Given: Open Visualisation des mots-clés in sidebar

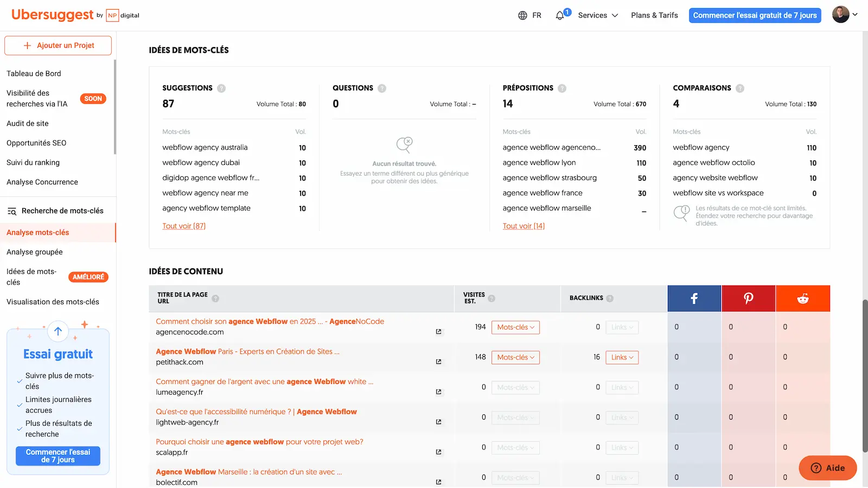Looking at the screenshot, I should click(x=53, y=302).
